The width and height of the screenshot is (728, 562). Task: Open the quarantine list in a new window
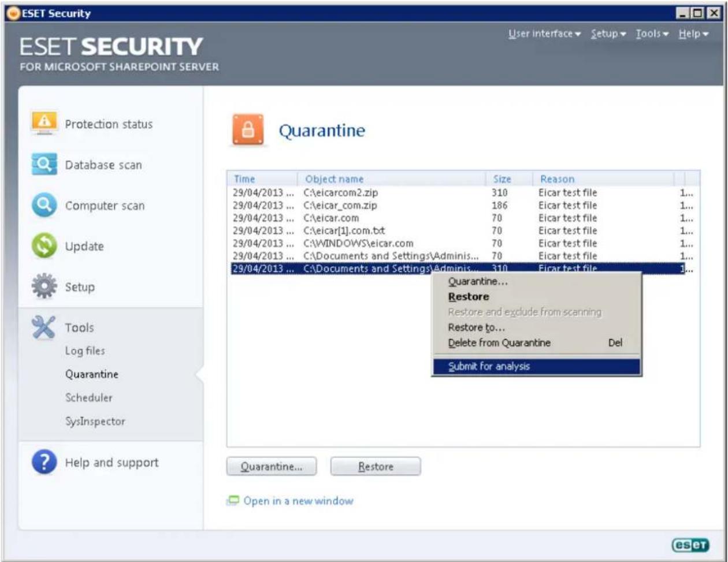[x=298, y=501]
